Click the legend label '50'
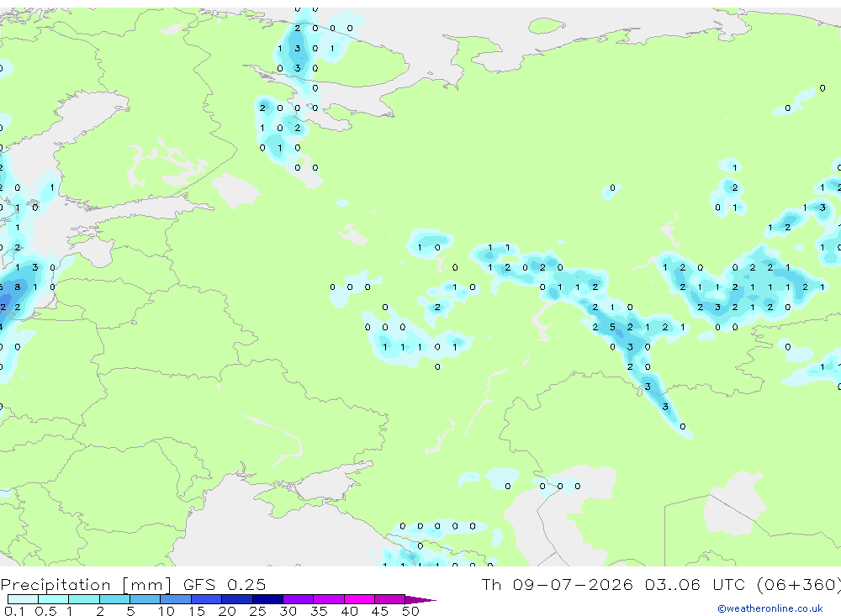The image size is (841, 616). click(x=410, y=611)
